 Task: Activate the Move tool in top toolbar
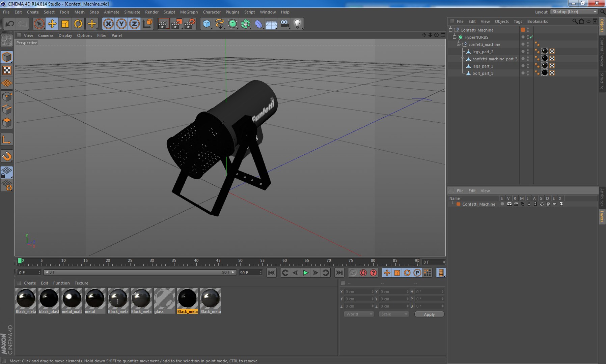pyautogui.click(x=52, y=24)
